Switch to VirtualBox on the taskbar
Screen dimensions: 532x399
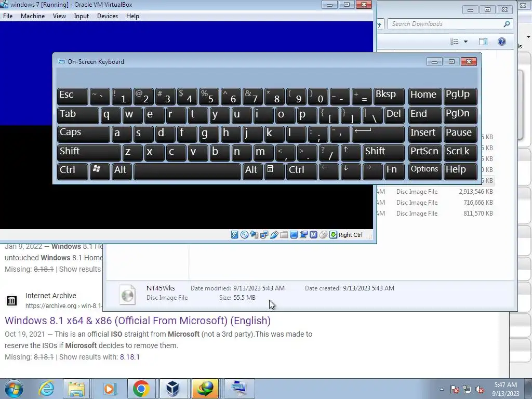click(x=173, y=389)
